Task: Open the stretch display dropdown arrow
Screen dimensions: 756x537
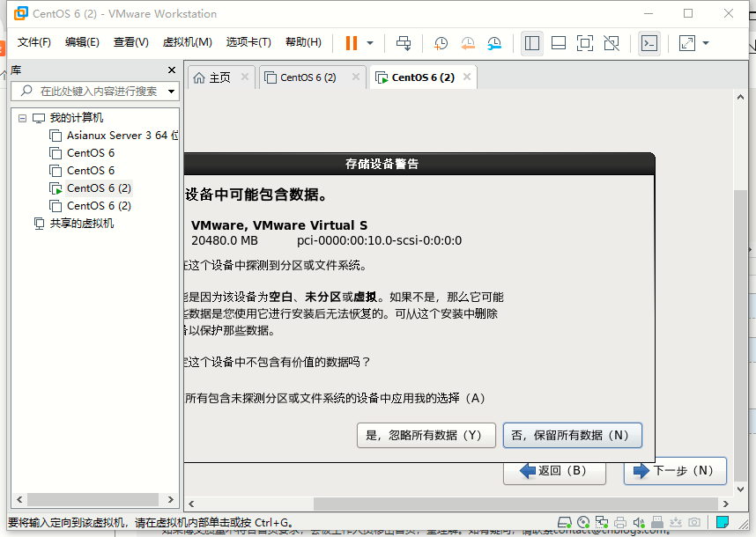Action: coord(706,43)
